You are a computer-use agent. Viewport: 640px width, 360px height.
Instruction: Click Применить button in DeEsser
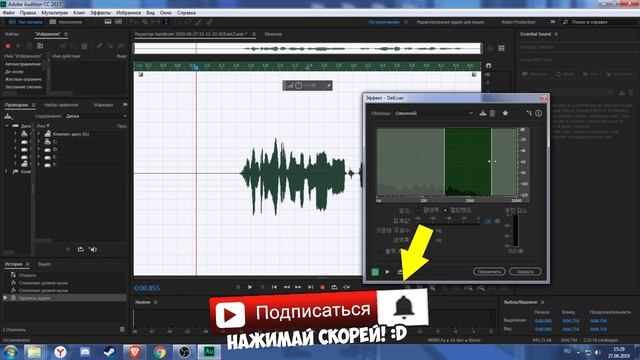click(489, 271)
